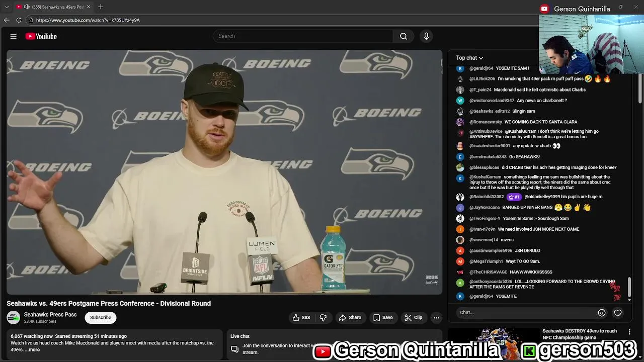This screenshot has height=362, width=644.
Task: Open @errolmakela6343 avatar in chat
Action: (460, 157)
